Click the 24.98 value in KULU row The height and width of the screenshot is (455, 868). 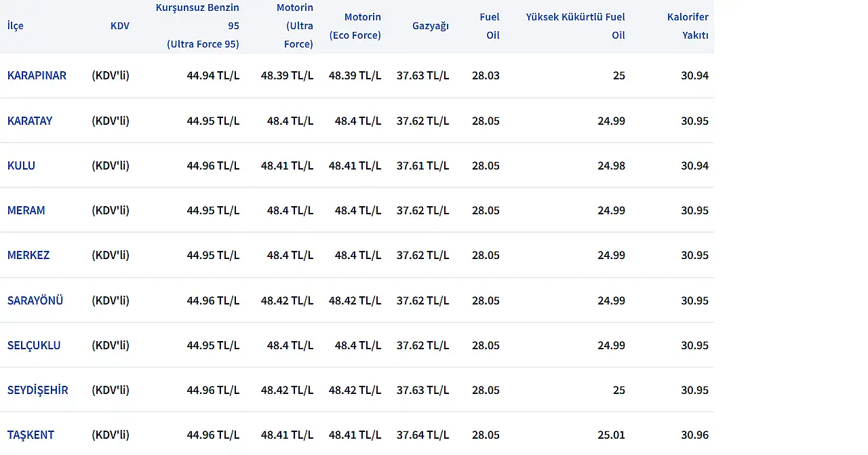click(611, 165)
